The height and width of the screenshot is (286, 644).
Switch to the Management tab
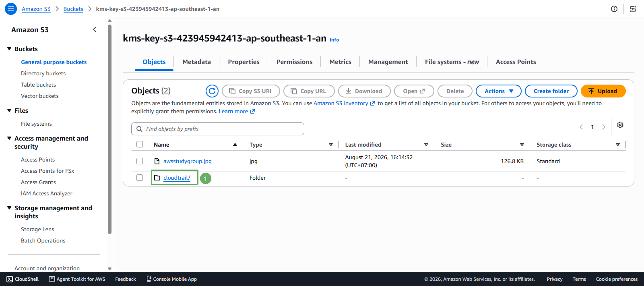click(x=388, y=62)
